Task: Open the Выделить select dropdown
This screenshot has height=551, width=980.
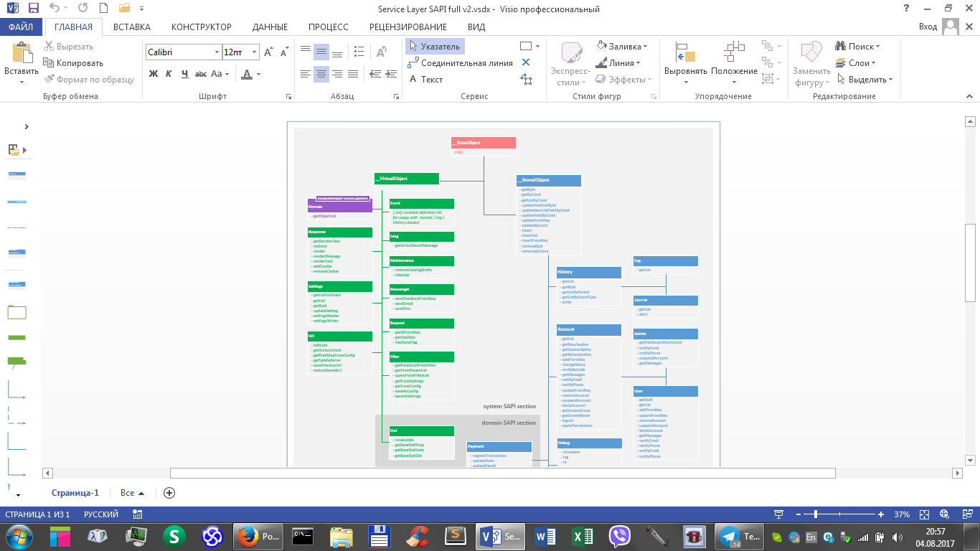Action: pos(864,80)
